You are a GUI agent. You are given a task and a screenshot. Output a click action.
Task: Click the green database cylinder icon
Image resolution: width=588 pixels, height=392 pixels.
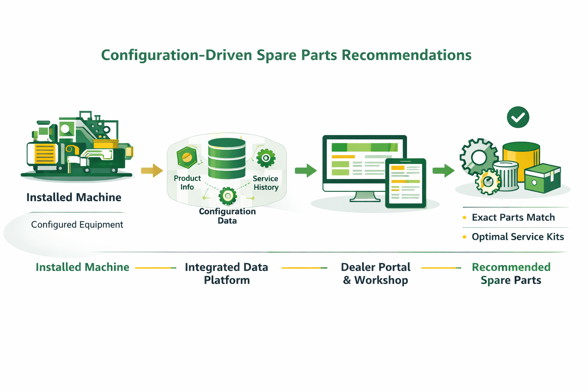point(226,157)
